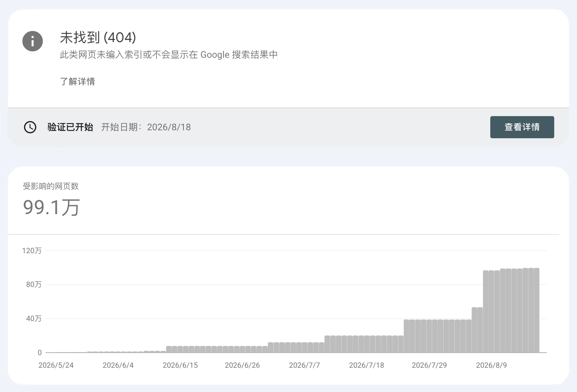Click the 80万 y-axis label
Image resolution: width=577 pixels, height=392 pixels.
34,284
